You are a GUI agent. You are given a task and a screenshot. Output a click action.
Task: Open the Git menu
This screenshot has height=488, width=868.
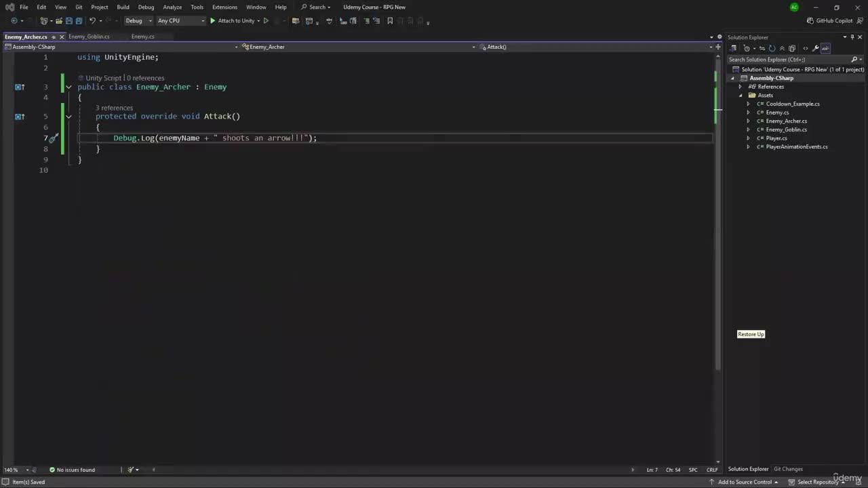point(79,7)
